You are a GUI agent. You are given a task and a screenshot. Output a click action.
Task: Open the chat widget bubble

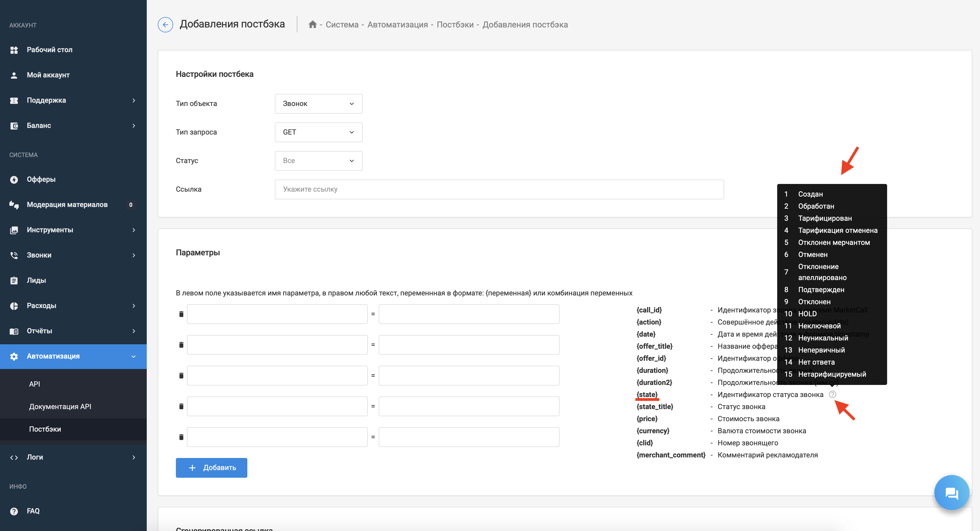point(951,493)
